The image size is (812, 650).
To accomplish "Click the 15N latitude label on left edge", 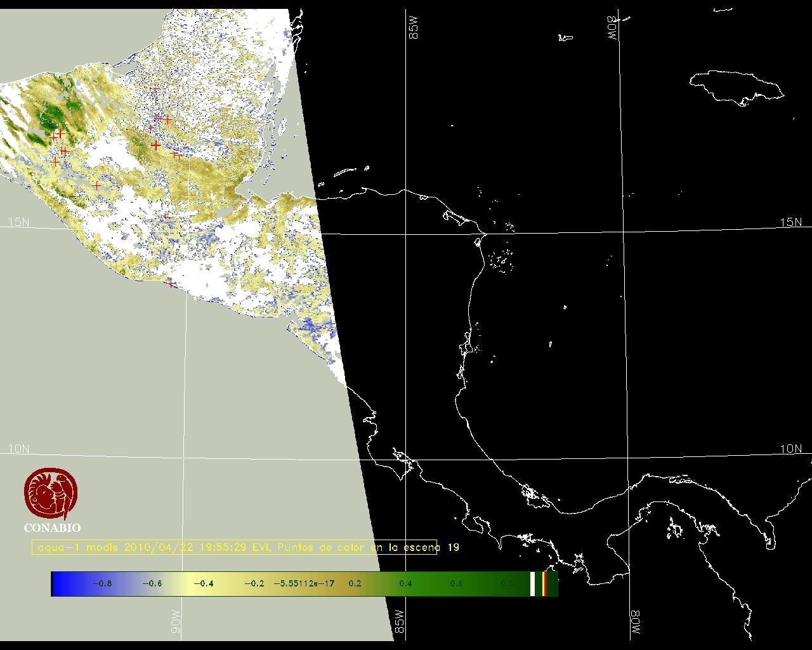I will coord(18,222).
